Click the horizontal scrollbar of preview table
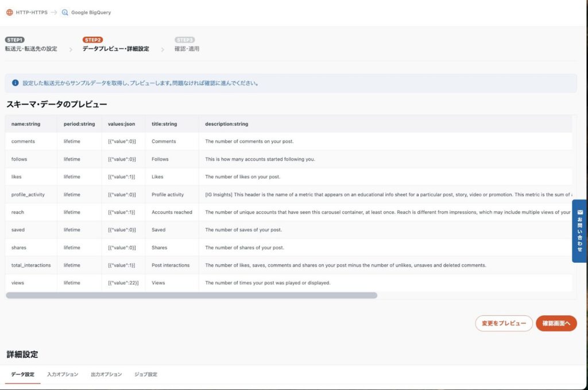The image size is (588, 390). [191, 295]
